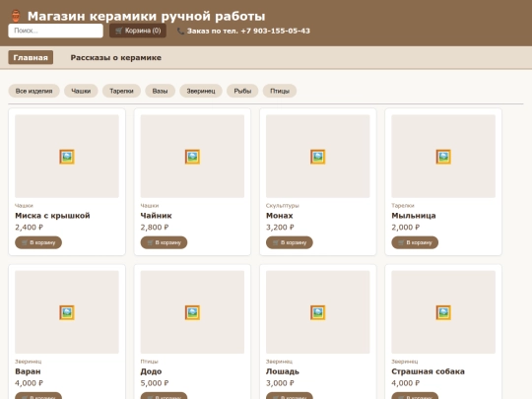The width and height of the screenshot is (532, 399).
Task: Click the 2,400 ₽ price
Action: coord(30,228)
